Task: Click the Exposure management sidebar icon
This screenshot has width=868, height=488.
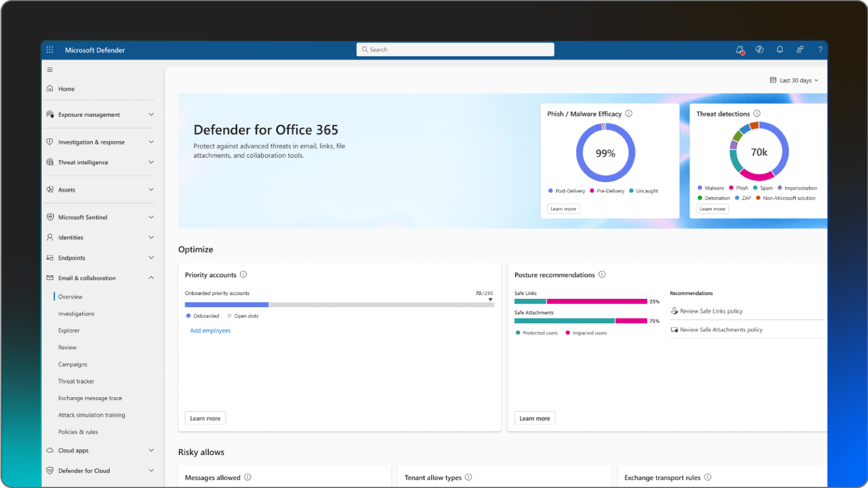Action: 50,114
